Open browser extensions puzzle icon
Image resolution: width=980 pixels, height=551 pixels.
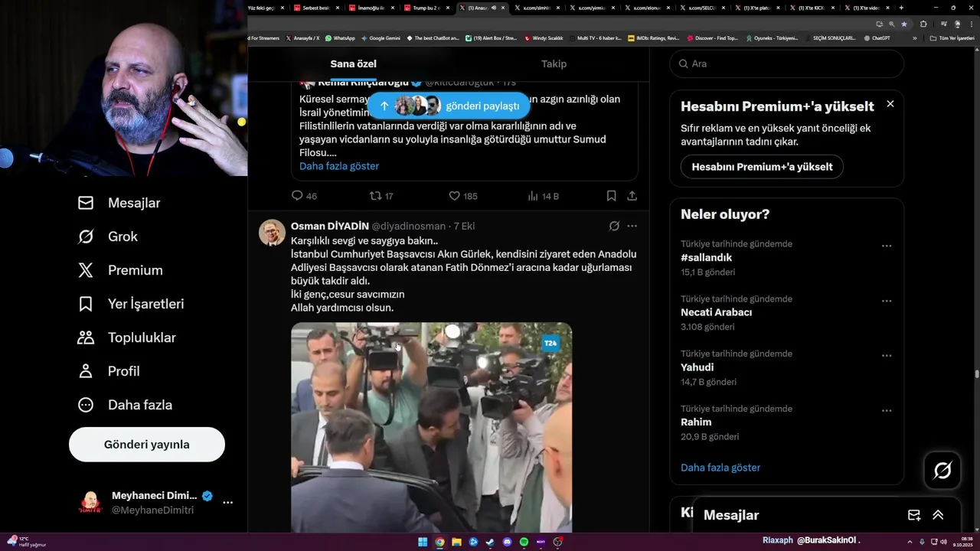[923, 24]
